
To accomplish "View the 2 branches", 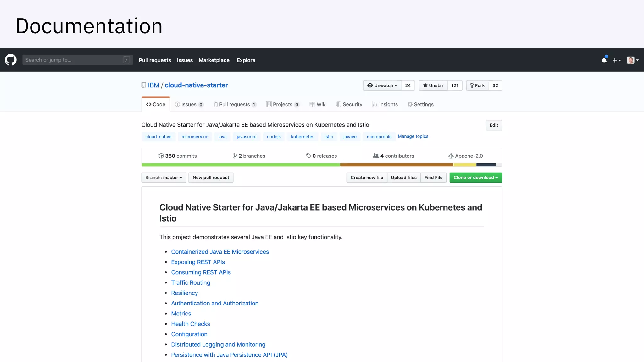I will click(x=249, y=156).
